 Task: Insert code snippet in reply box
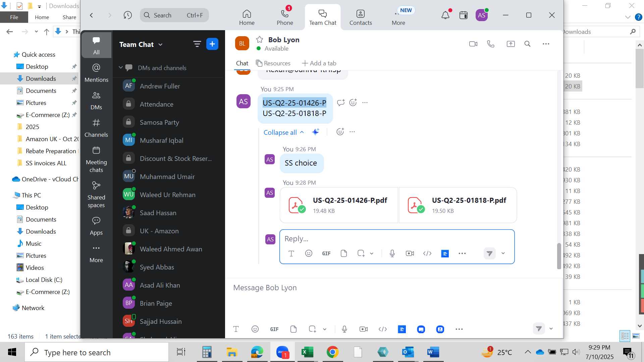click(427, 253)
